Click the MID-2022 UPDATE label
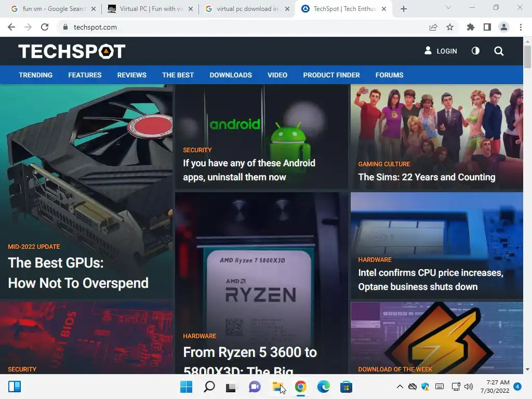The image size is (532, 399). (34, 247)
